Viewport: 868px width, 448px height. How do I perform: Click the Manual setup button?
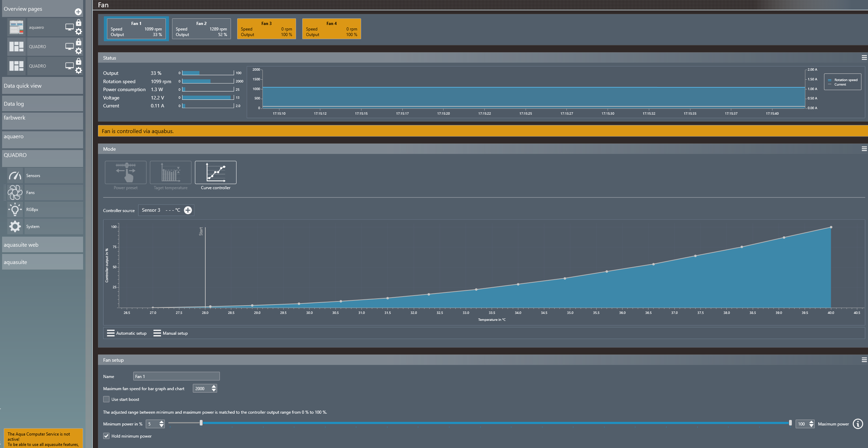(171, 333)
